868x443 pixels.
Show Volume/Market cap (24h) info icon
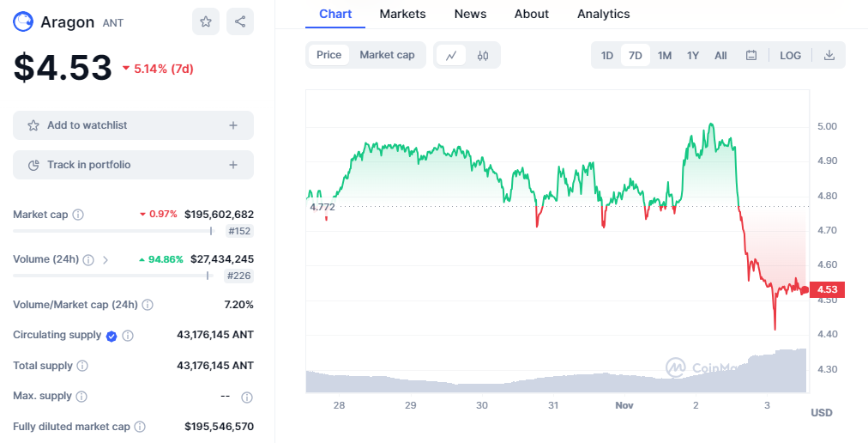click(x=148, y=305)
